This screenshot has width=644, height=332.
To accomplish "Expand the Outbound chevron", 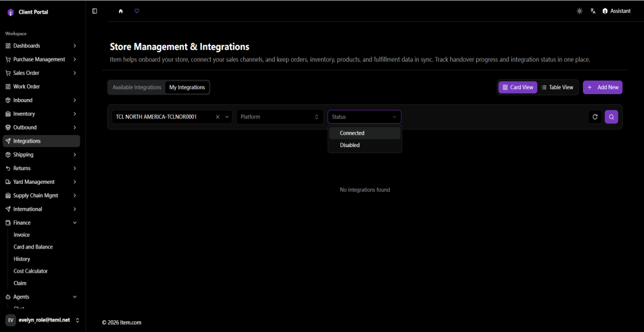I will [75, 127].
